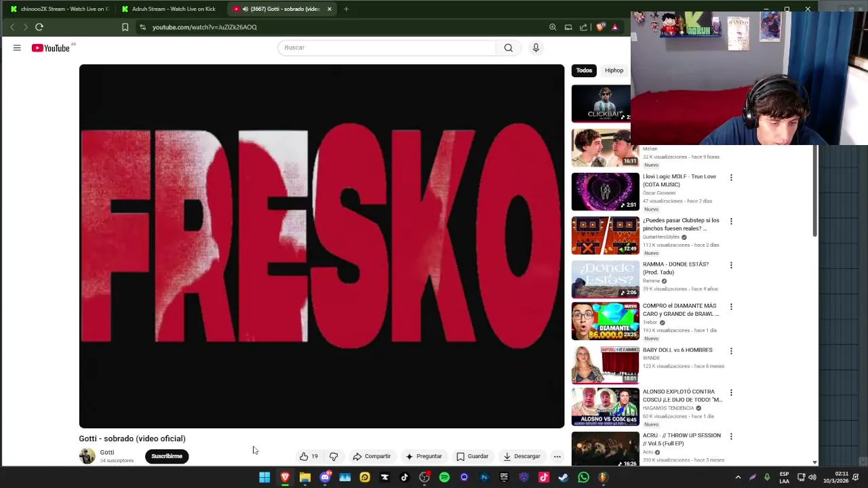Click the video player showing FRESKO
868x488 pixels.
click(x=321, y=246)
